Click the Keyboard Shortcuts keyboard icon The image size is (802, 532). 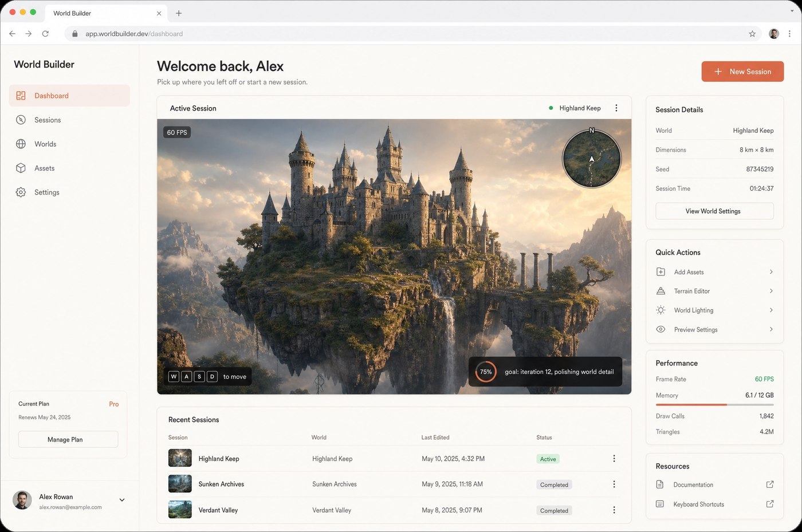tap(660, 504)
